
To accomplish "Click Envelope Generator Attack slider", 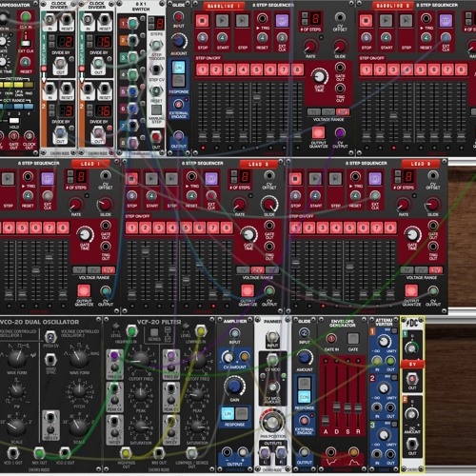I will point(326,421).
